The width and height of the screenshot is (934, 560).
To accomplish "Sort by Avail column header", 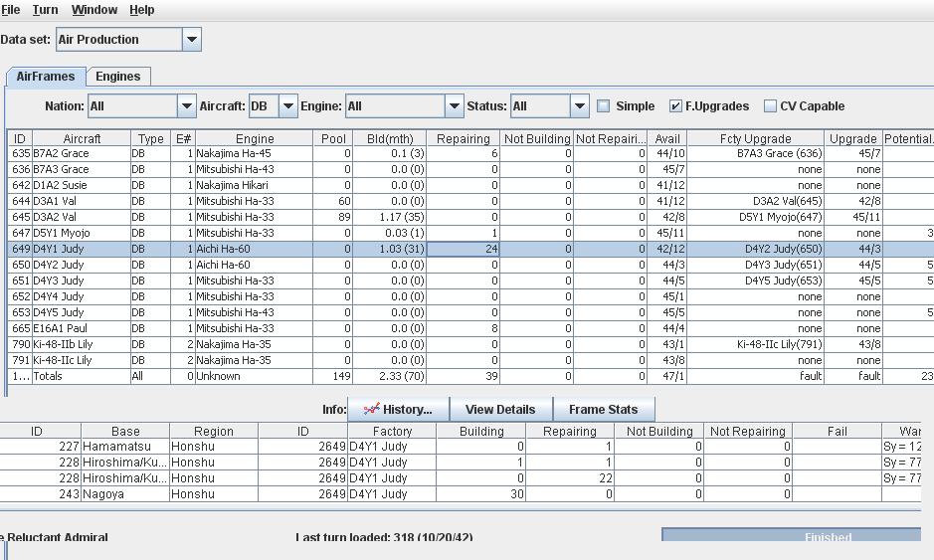I will (667, 138).
